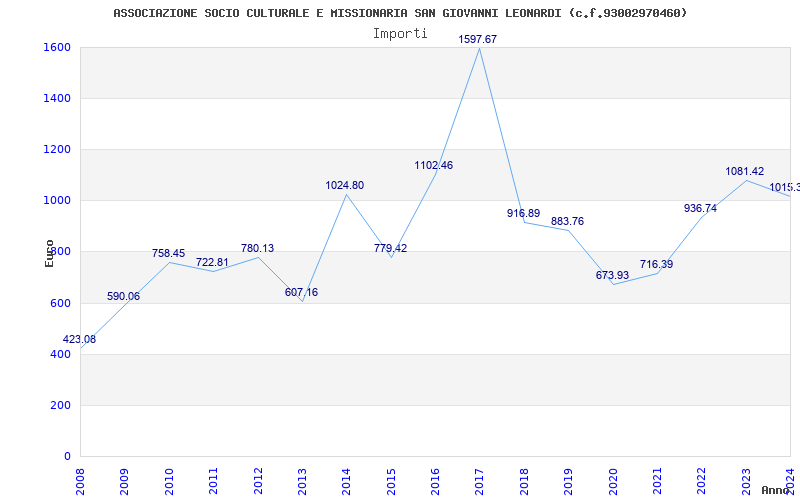Click the 2021 x-axis year label
This screenshot has width=800, height=500.
point(657,481)
